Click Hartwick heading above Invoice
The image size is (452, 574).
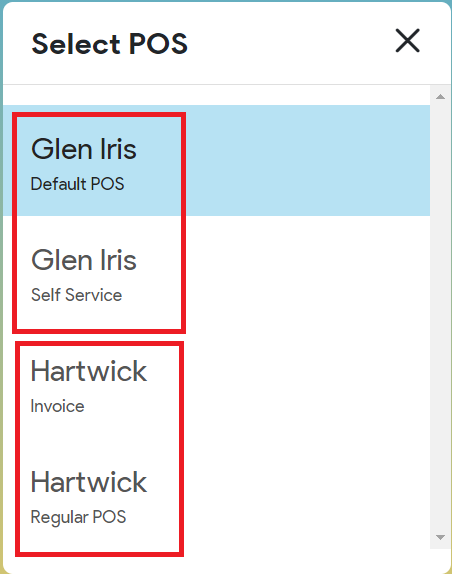(x=89, y=371)
